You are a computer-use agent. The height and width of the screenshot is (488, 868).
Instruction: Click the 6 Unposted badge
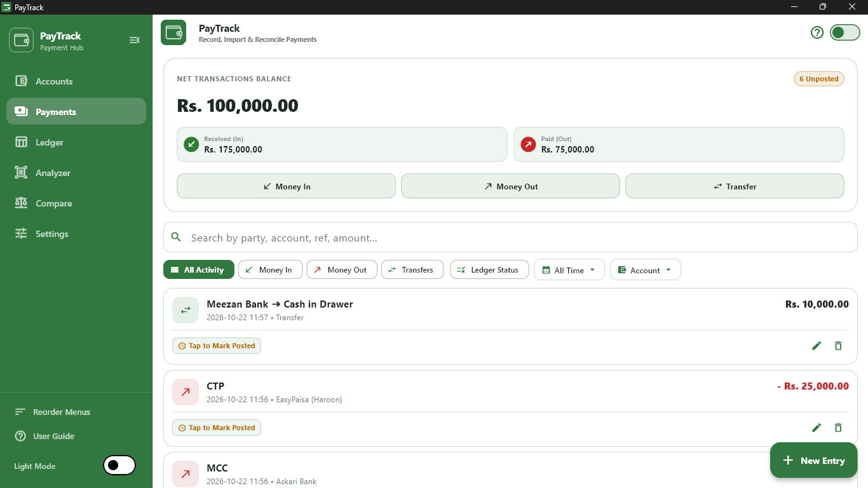coord(818,79)
